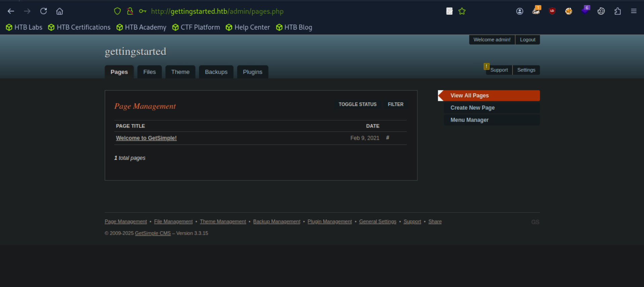Viewport: 644px width, 287px height.
Task: Log out with the Logout button
Action: pyautogui.click(x=527, y=40)
